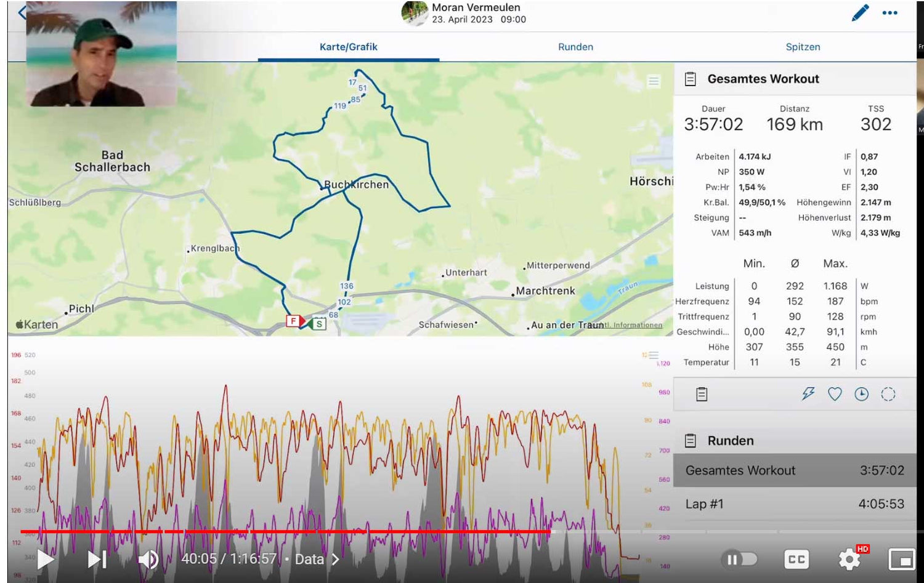Open the map layers menu icon
Image resolution: width=924 pixels, height=583 pixels.
click(654, 81)
